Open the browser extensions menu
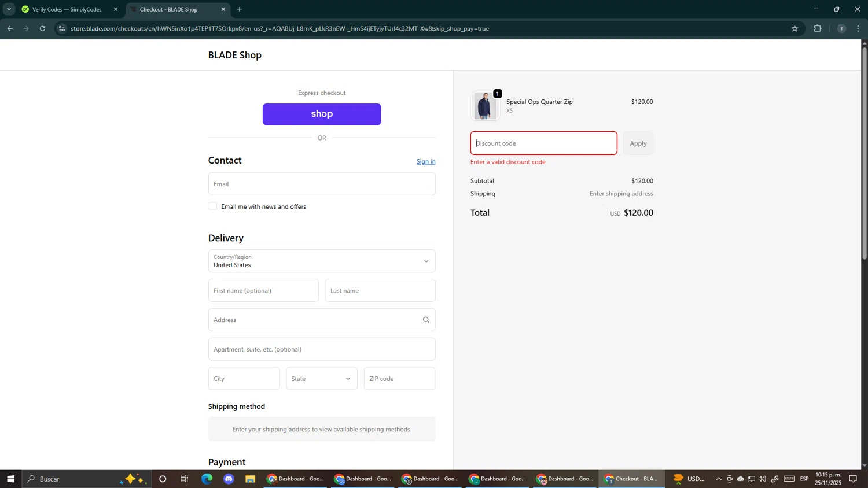The width and height of the screenshot is (868, 488). (x=818, y=28)
